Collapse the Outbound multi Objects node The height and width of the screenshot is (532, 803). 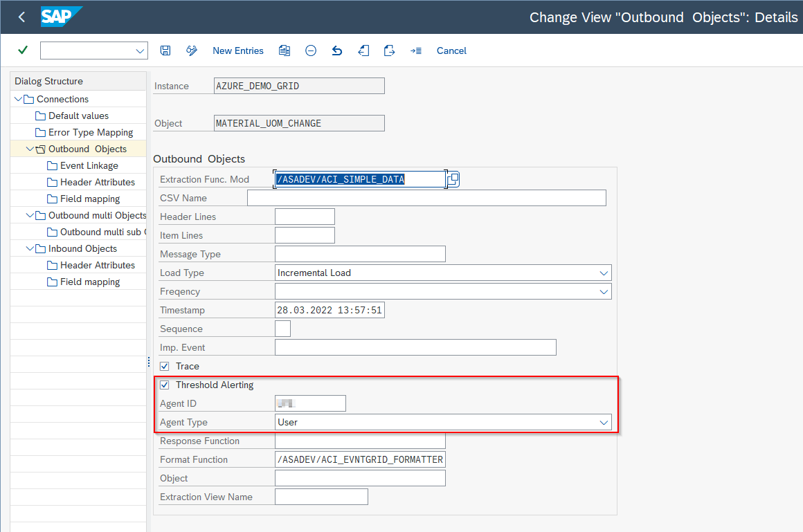click(x=30, y=216)
